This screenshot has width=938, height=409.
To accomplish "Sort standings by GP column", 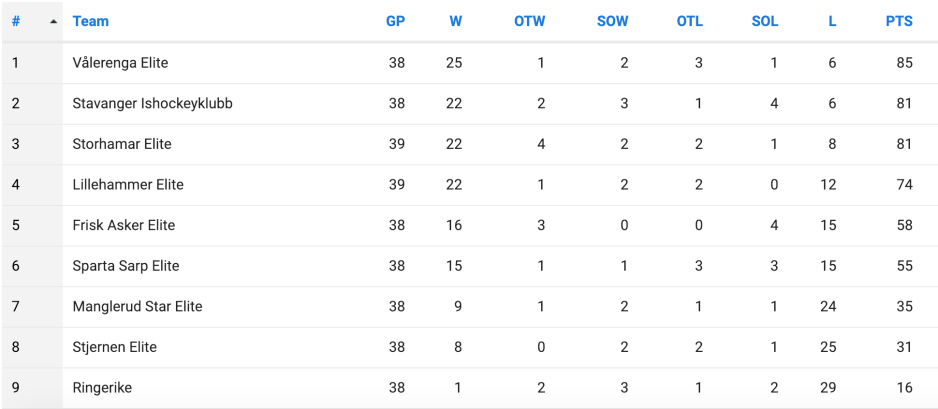I will coord(395,21).
